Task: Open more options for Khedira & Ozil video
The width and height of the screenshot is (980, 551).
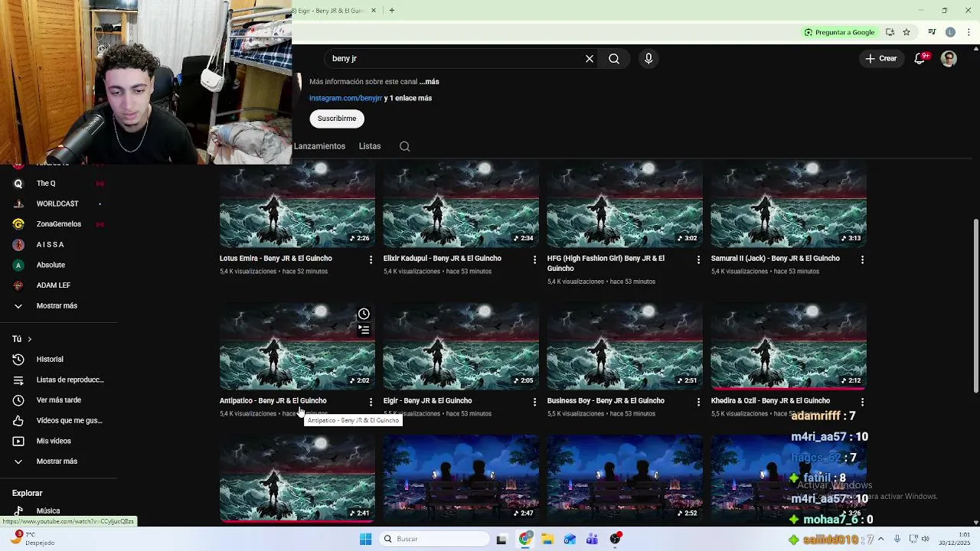Action: coord(862,403)
